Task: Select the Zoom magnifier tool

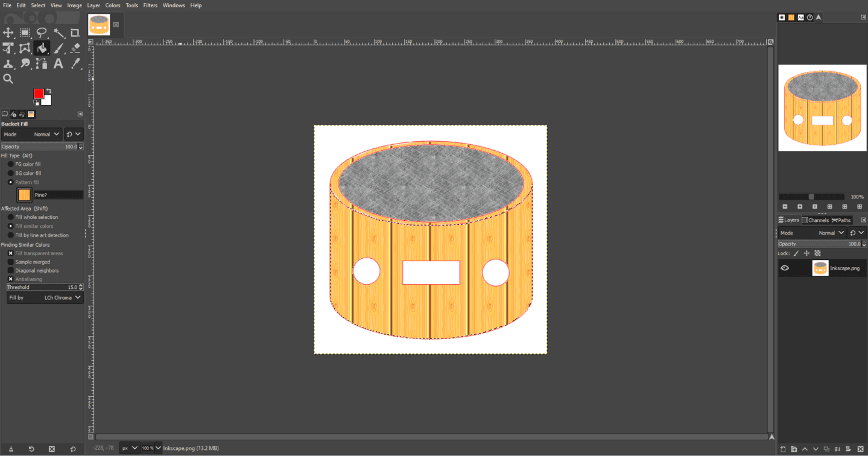Action: coord(8,78)
